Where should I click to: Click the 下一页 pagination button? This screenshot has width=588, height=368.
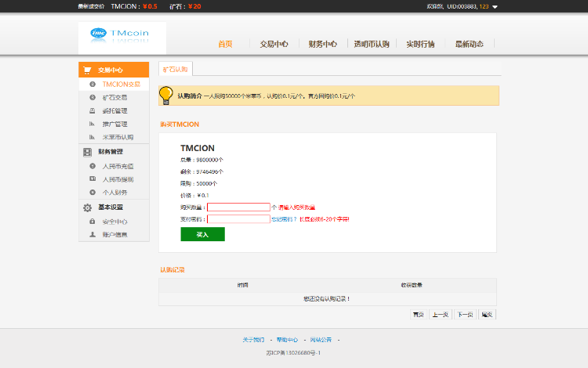[465, 315]
